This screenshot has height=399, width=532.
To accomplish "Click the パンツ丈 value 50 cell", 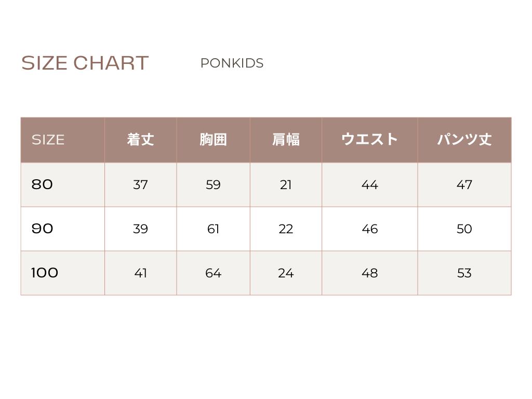I will [x=464, y=229].
